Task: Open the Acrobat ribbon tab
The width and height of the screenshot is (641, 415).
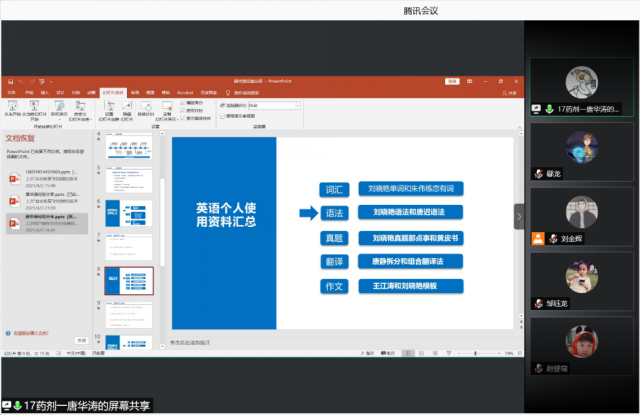Action: coord(186,92)
